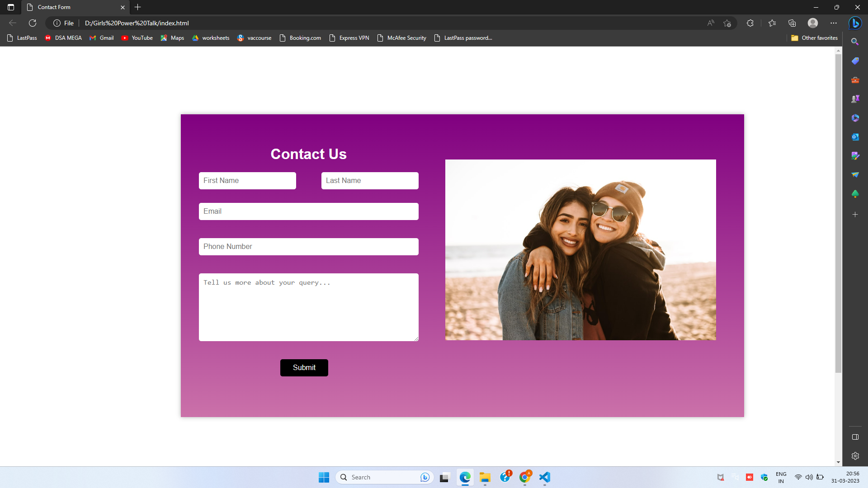This screenshot has height=488, width=868.
Task: Click the Bing chat sidebar icon
Action: pos(855,23)
